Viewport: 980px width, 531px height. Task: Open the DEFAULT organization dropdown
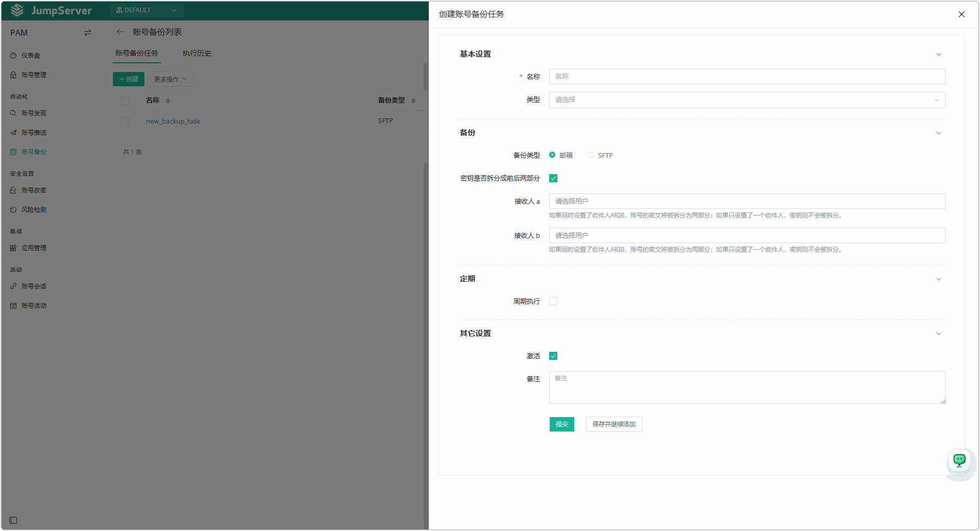146,10
